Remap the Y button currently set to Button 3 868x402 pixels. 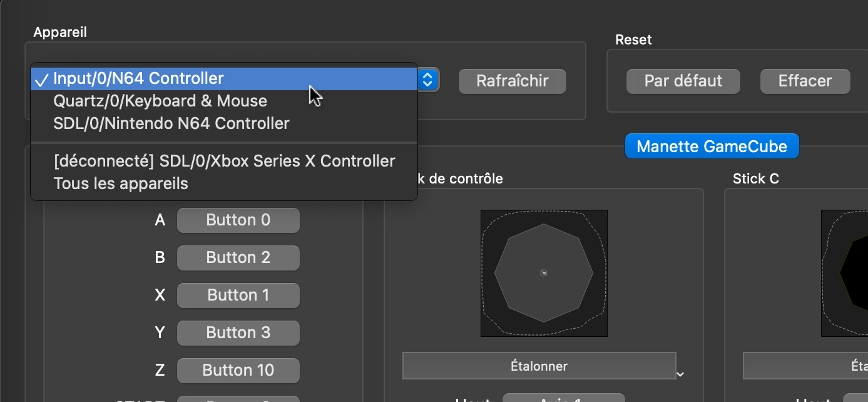click(238, 332)
